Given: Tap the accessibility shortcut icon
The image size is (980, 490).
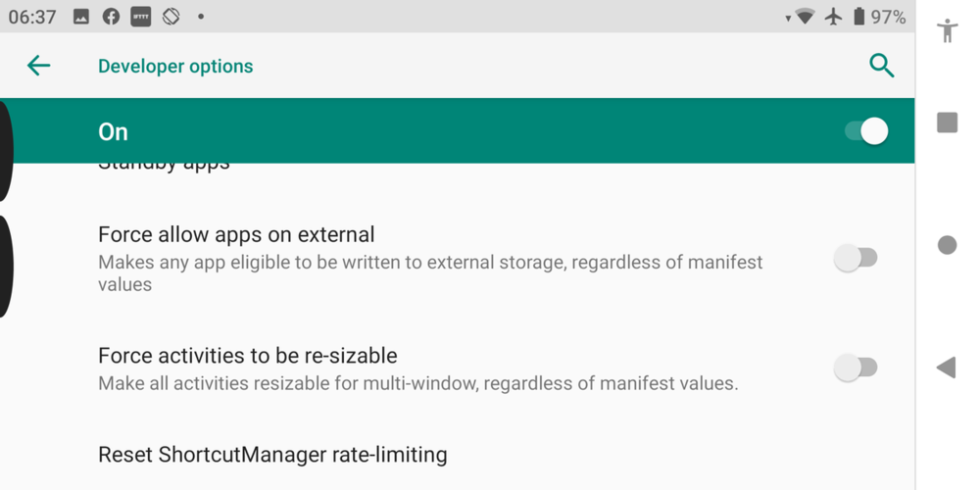Looking at the screenshot, I should pyautogui.click(x=947, y=30).
